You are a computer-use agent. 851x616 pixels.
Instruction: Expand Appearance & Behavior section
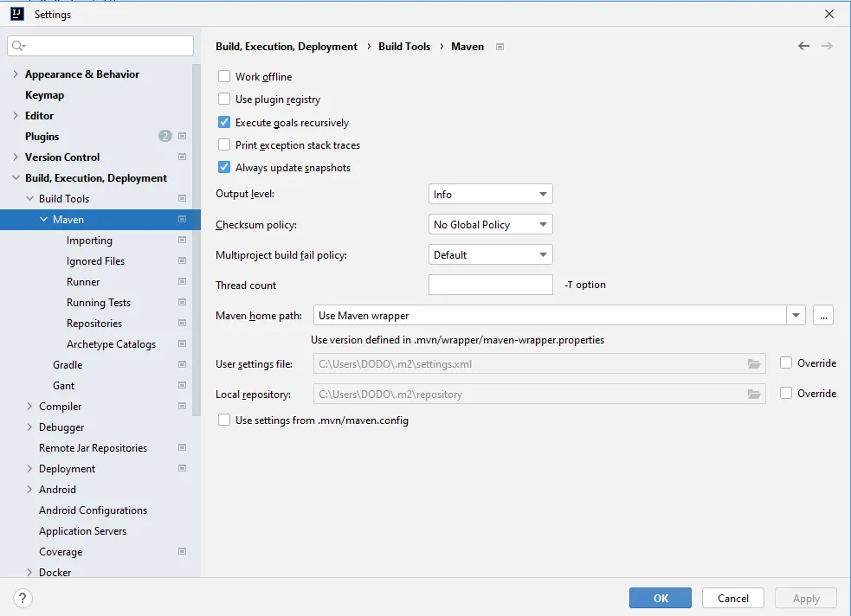tap(16, 74)
